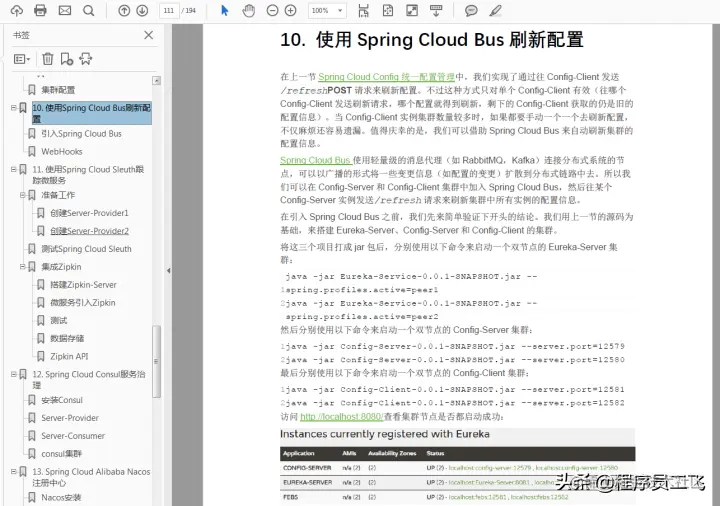
Task: Close the bookmarks panel
Action: (148, 35)
